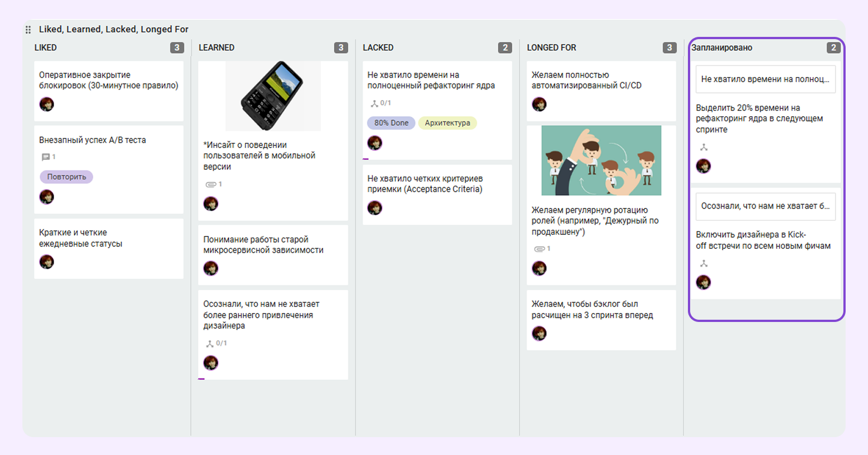The width and height of the screenshot is (868, 455).
Task: Click the Архитектура tag
Action: (447, 123)
